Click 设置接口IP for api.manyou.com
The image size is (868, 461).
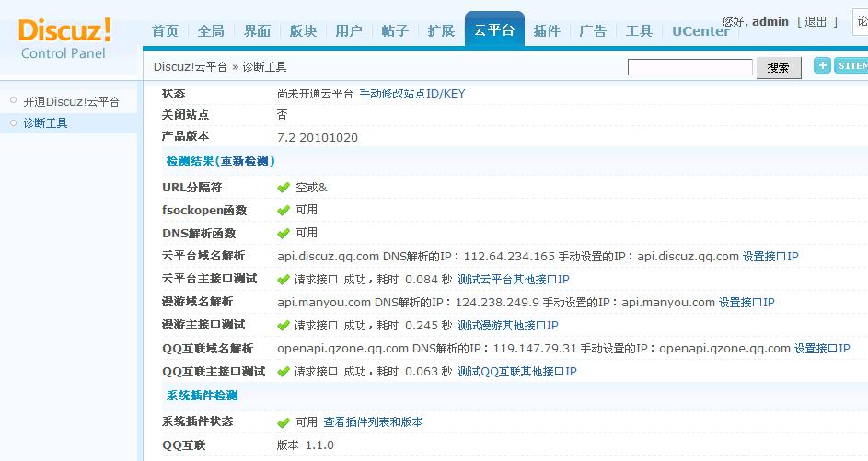(x=746, y=302)
